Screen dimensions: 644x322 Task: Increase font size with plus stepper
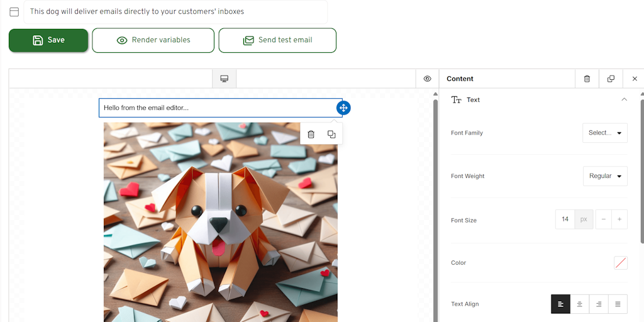[619, 219]
